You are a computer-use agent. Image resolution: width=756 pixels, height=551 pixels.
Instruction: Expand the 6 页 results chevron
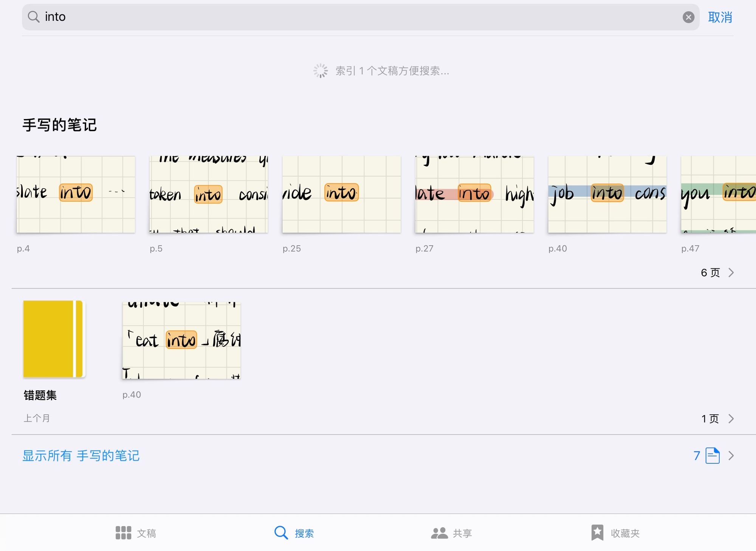(731, 272)
